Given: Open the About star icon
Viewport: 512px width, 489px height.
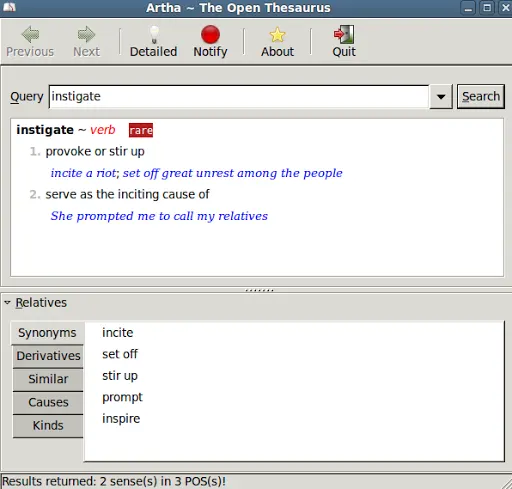Looking at the screenshot, I should pyautogui.click(x=277, y=42).
